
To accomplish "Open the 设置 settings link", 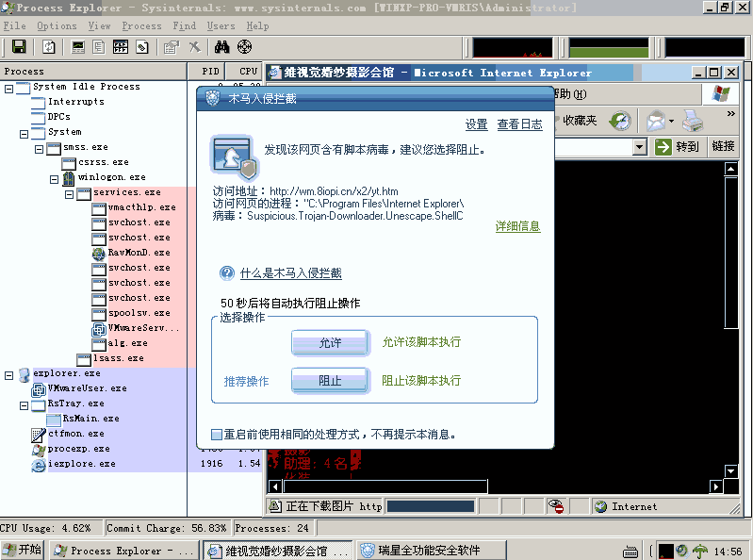I will pyautogui.click(x=476, y=124).
